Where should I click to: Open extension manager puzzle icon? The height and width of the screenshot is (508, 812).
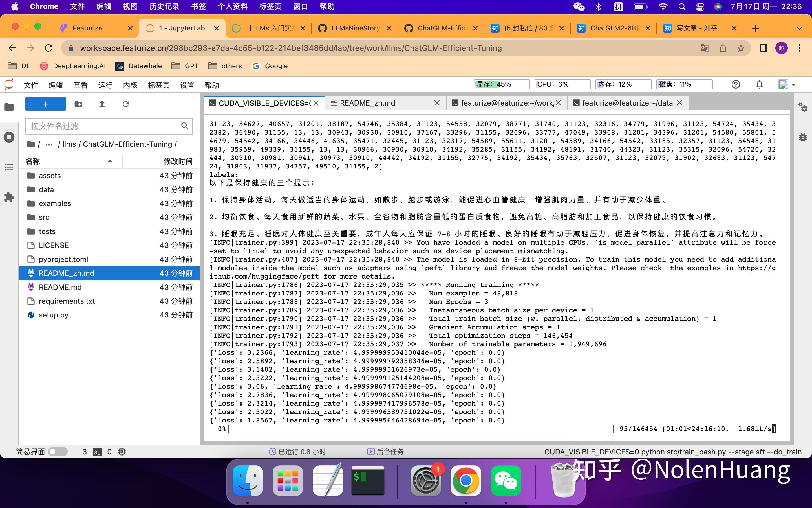coord(9,197)
